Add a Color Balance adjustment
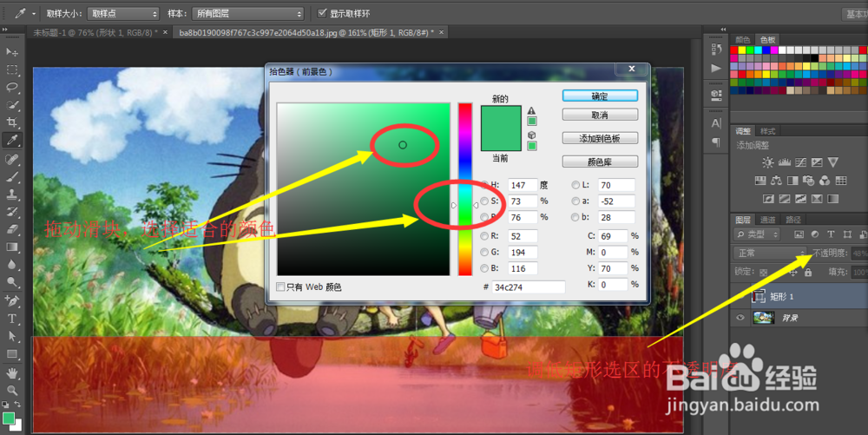 click(776, 181)
